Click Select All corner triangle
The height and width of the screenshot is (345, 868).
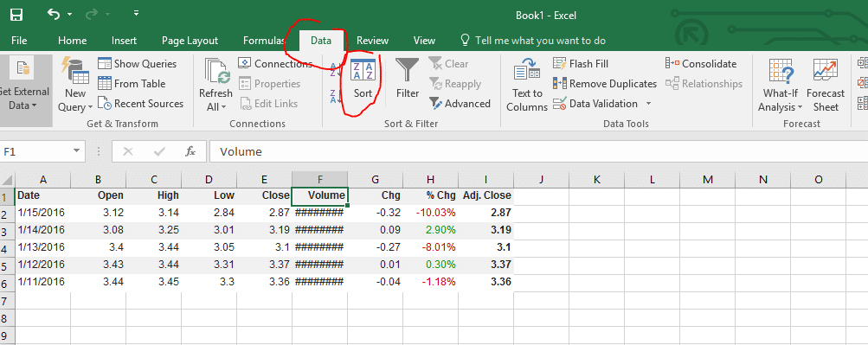click(x=7, y=180)
